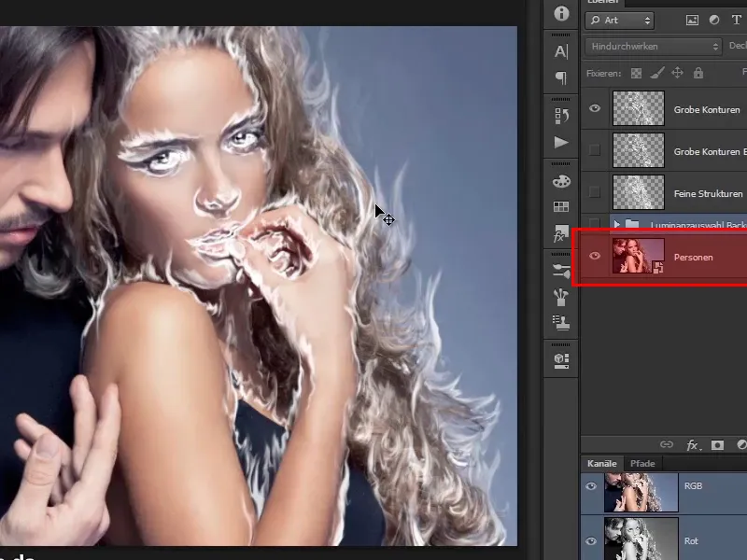Open the 3D panel cube icon
Image resolution: width=747 pixels, height=560 pixels.
click(x=561, y=360)
